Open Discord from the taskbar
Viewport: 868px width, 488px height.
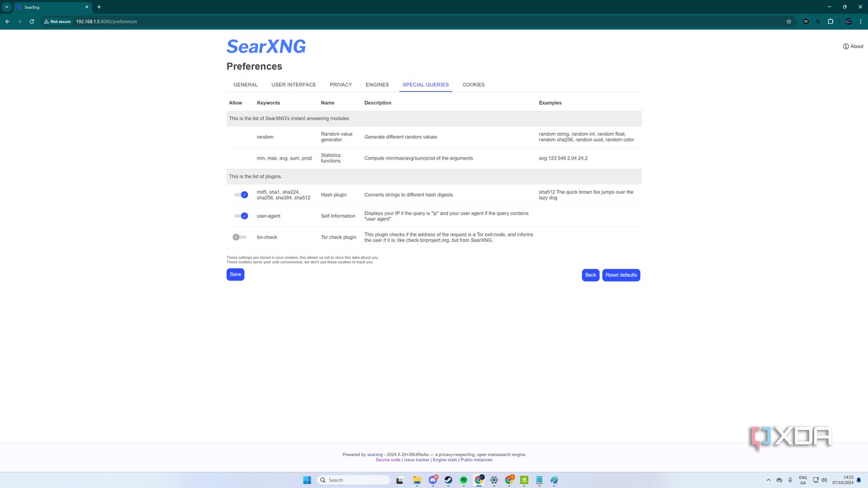(x=433, y=480)
